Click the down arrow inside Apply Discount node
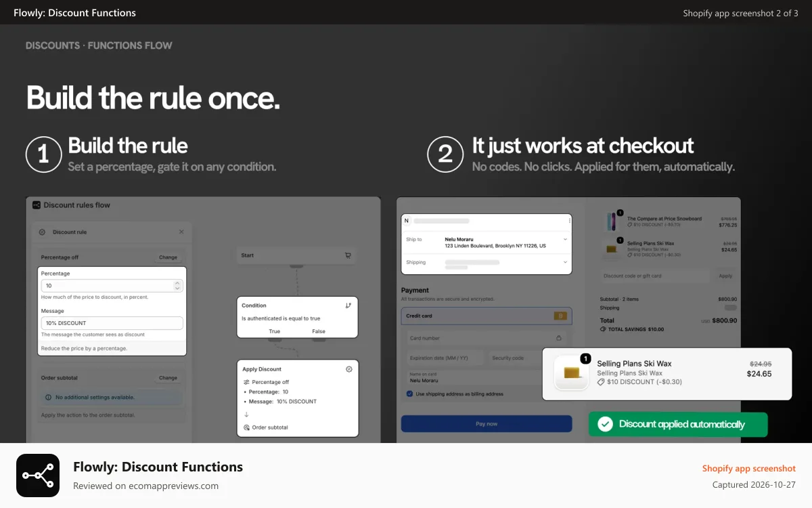The height and width of the screenshot is (508, 812). pyautogui.click(x=246, y=415)
